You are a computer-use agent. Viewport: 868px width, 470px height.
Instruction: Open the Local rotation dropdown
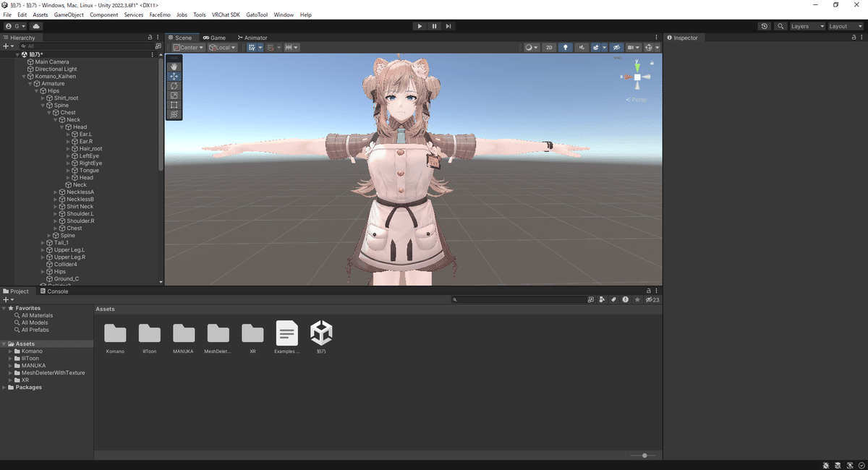pos(222,48)
